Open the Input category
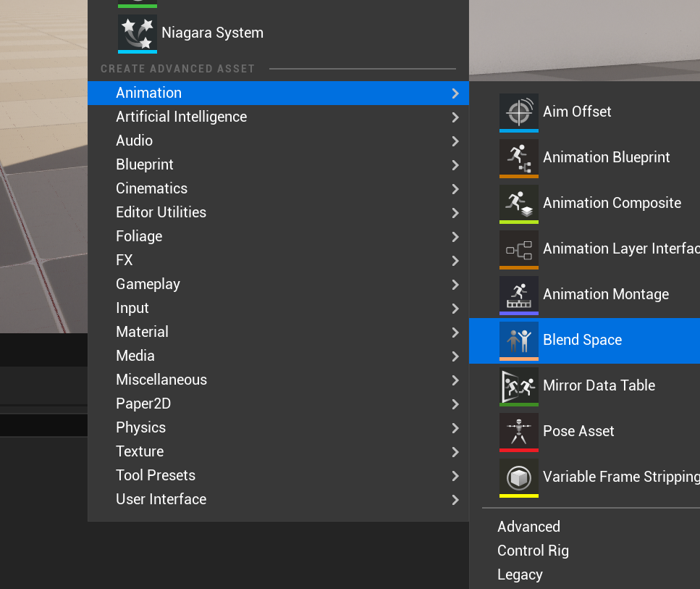Viewport: 700px width, 589px height. [x=278, y=309]
